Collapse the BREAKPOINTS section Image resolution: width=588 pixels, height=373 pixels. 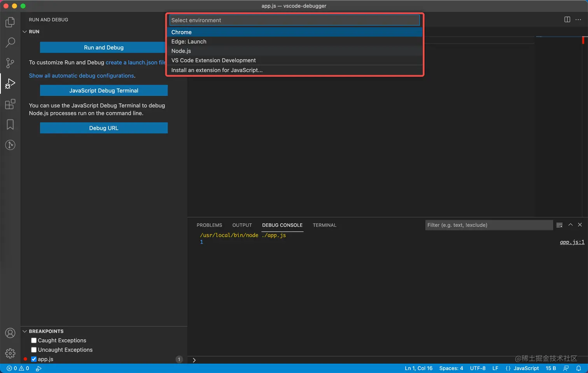point(25,331)
